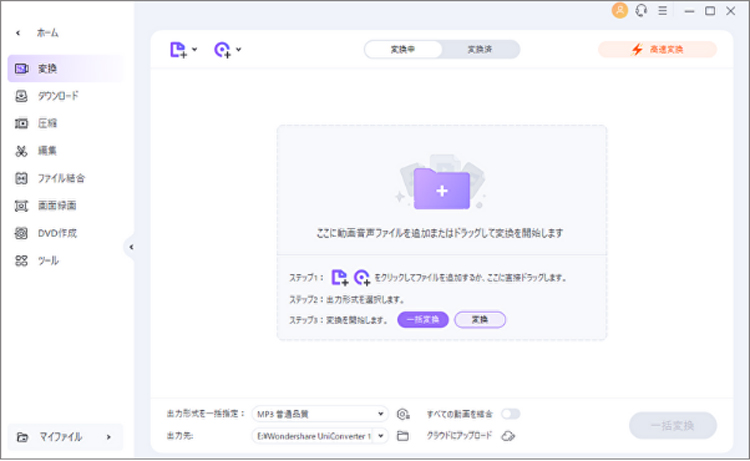Maximize the application window
The height and width of the screenshot is (461, 750).
[710, 11]
